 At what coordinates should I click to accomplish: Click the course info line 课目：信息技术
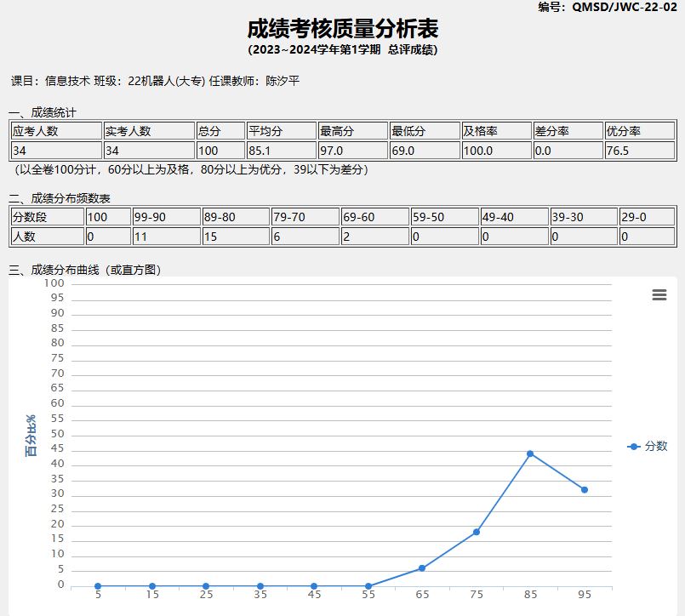[50, 81]
